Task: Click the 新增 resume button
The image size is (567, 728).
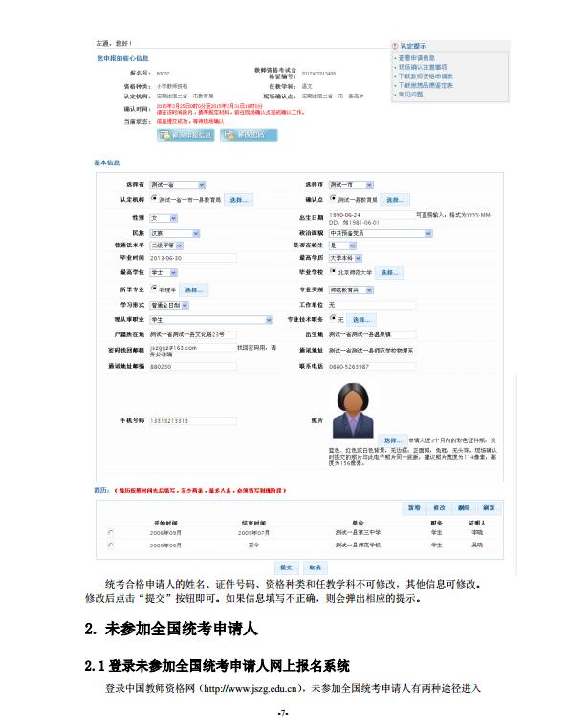Action: (x=414, y=508)
